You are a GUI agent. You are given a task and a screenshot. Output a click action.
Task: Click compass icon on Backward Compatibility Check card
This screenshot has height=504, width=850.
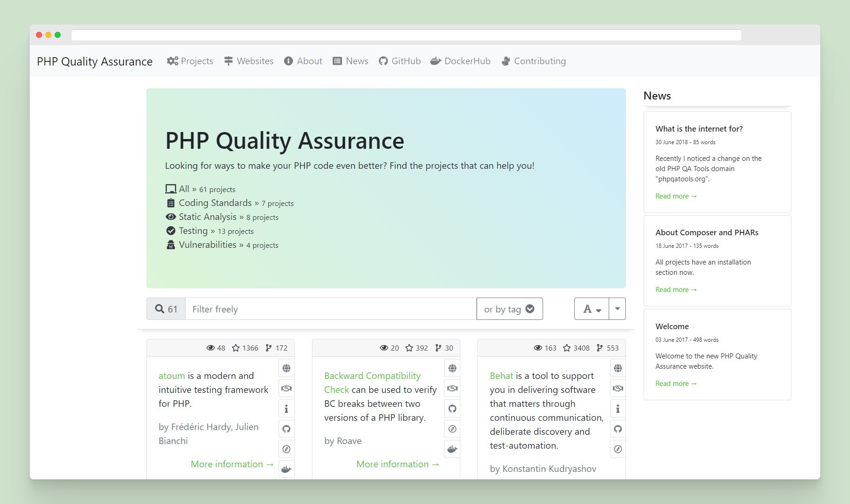pos(452,429)
